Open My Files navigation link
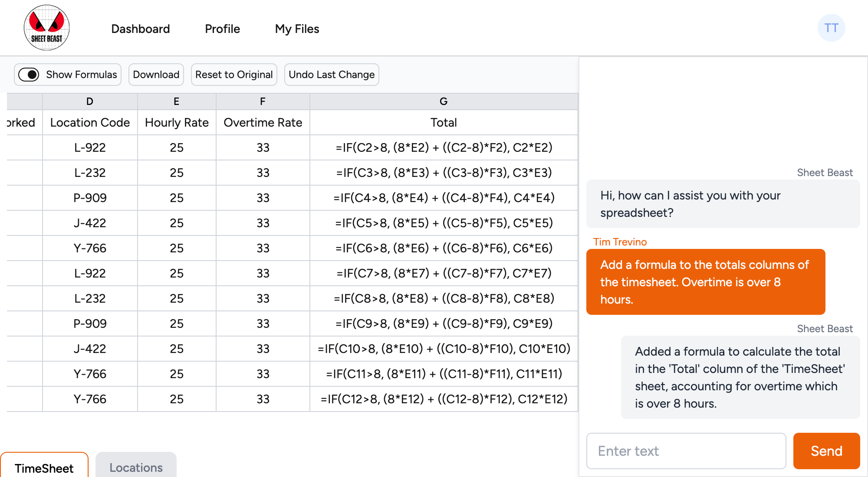 tap(297, 28)
